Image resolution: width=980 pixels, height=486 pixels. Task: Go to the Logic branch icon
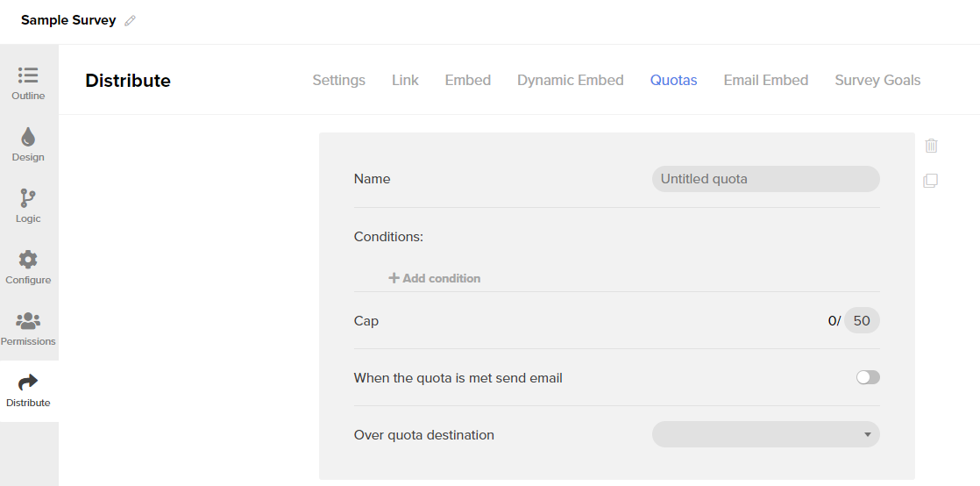click(28, 198)
